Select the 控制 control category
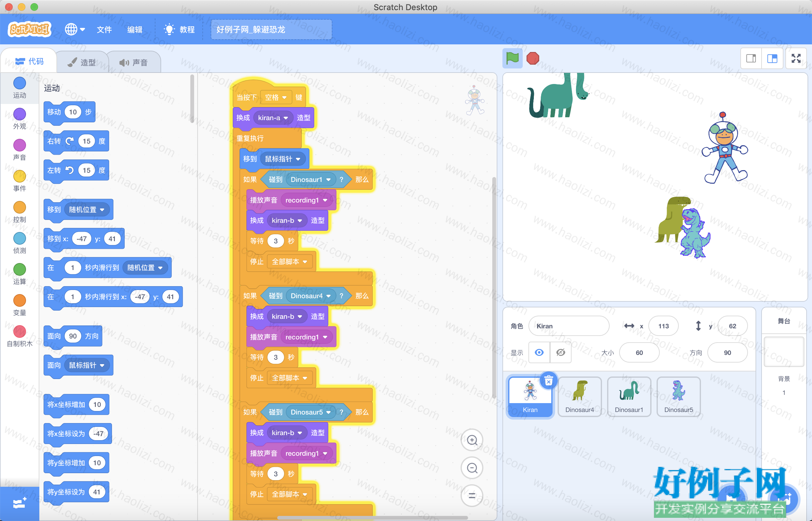The height and width of the screenshot is (521, 812). pyautogui.click(x=19, y=212)
